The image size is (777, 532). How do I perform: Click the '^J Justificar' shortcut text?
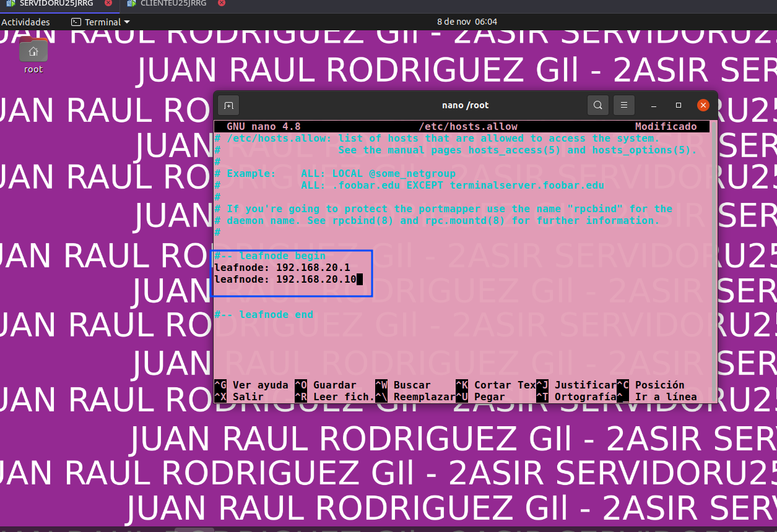click(x=576, y=385)
